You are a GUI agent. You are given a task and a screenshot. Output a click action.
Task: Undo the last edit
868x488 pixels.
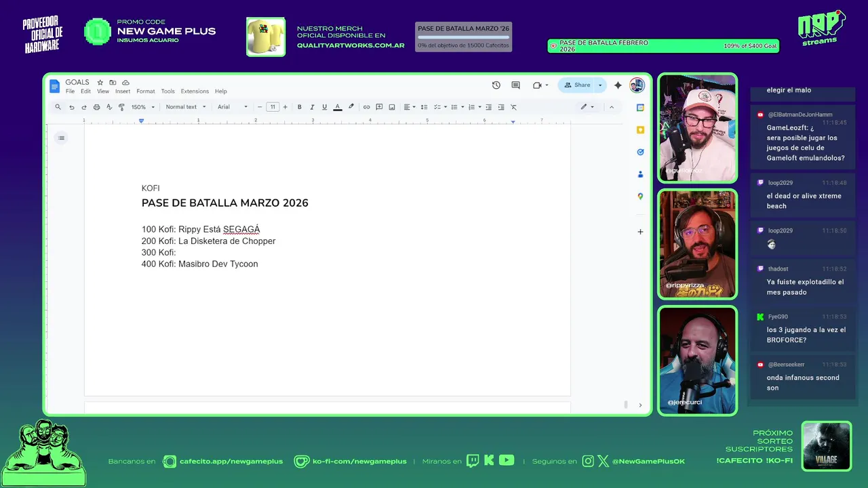coord(71,107)
